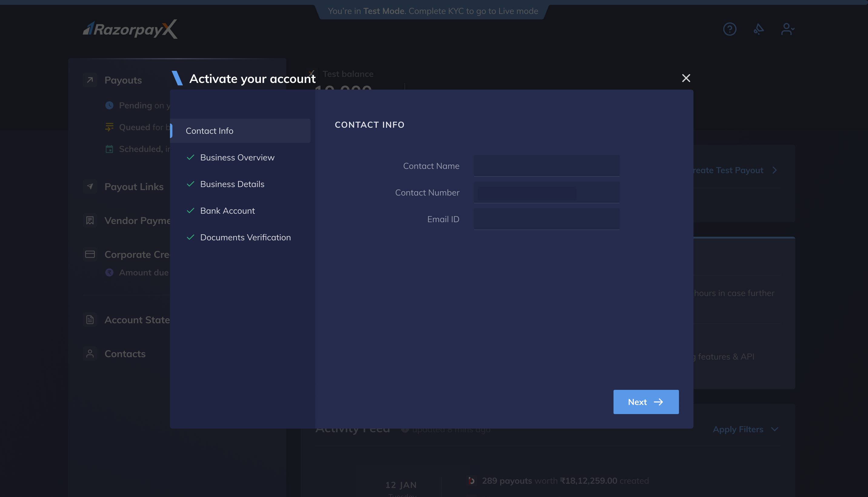Click the Account Statement document icon
The width and height of the screenshot is (868, 497).
90,320
